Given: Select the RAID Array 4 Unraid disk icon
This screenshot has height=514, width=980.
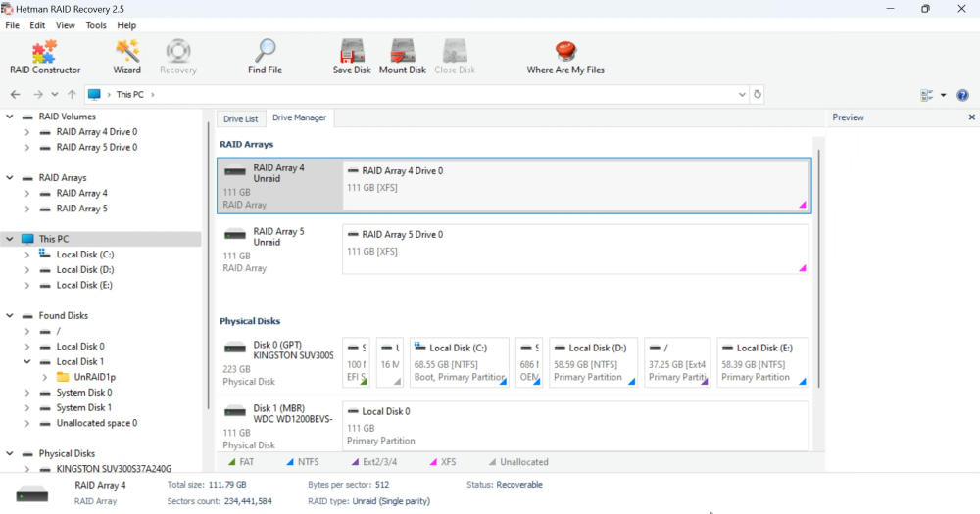Looking at the screenshot, I should (235, 171).
